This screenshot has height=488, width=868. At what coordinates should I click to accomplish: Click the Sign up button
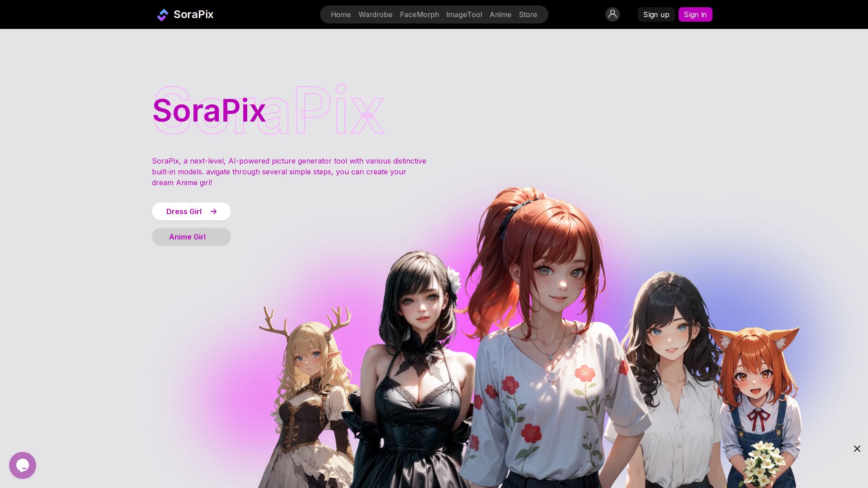click(x=656, y=14)
